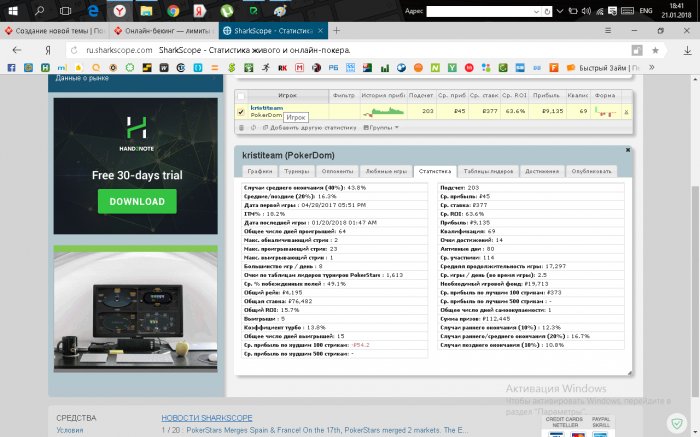Viewport: 700px width, 437px height.
Task: Switch to the Любимые игры tab
Action: 386,171
